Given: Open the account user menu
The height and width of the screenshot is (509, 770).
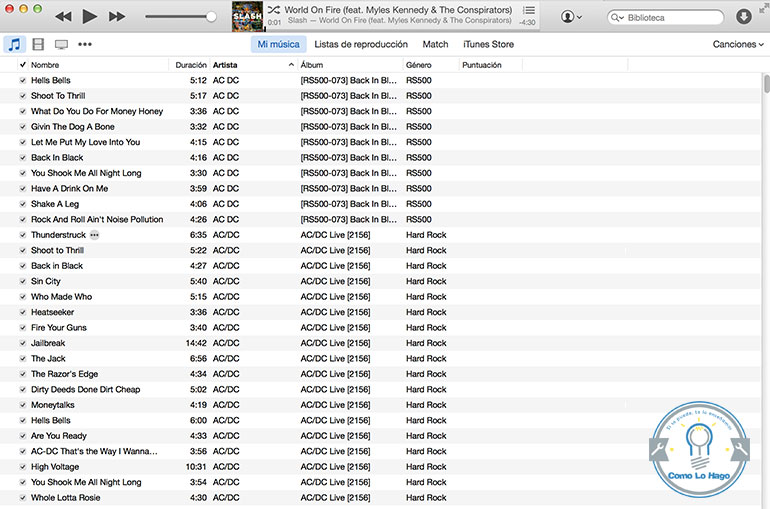Looking at the screenshot, I should 571,17.
